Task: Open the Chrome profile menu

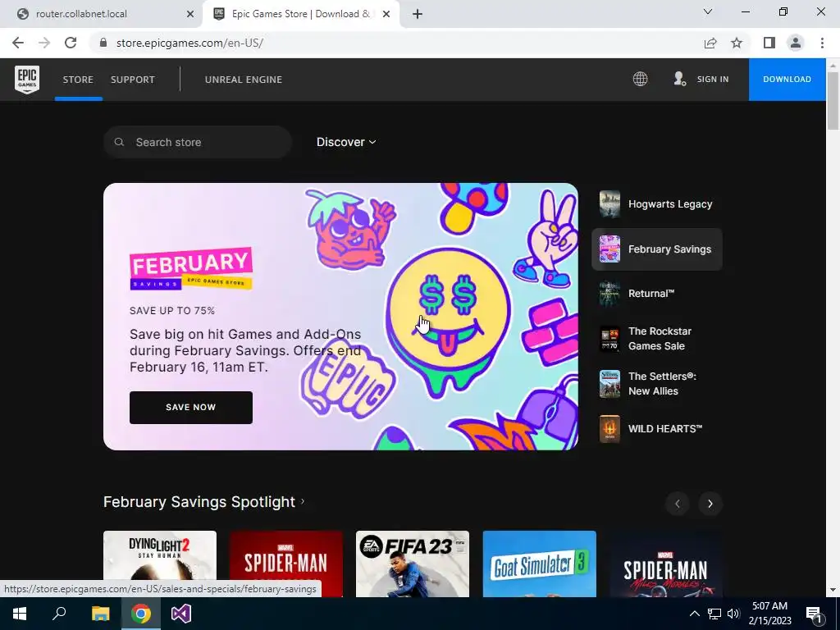Action: (796, 43)
